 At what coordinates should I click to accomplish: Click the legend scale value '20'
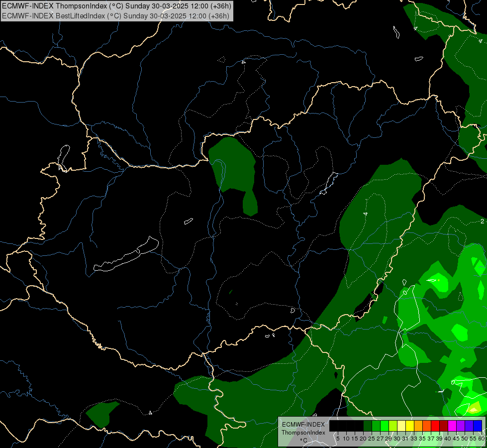[363, 439]
